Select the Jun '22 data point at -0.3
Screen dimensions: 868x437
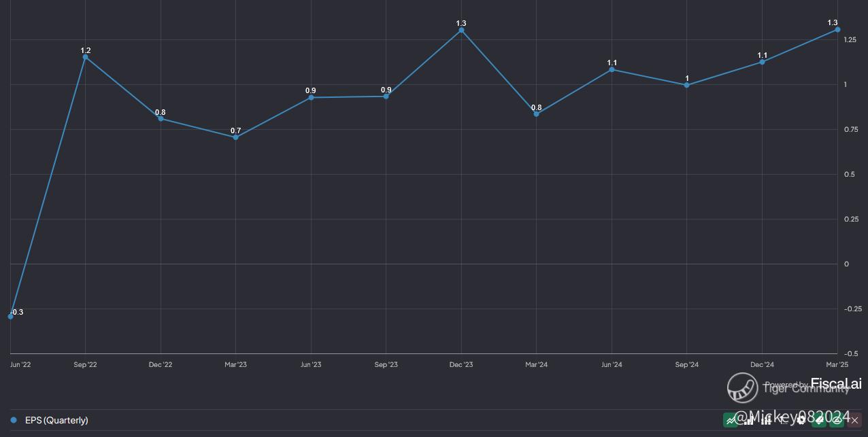(x=10, y=317)
